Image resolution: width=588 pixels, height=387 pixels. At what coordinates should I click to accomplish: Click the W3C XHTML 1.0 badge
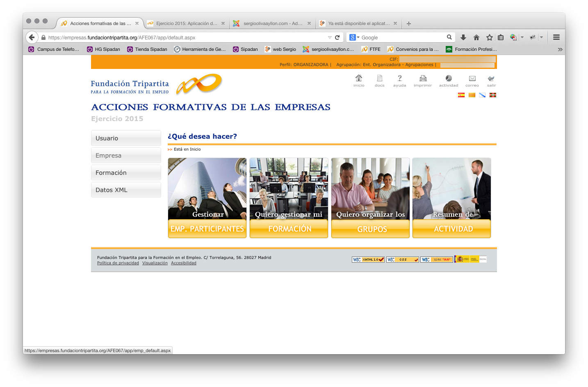click(x=368, y=259)
